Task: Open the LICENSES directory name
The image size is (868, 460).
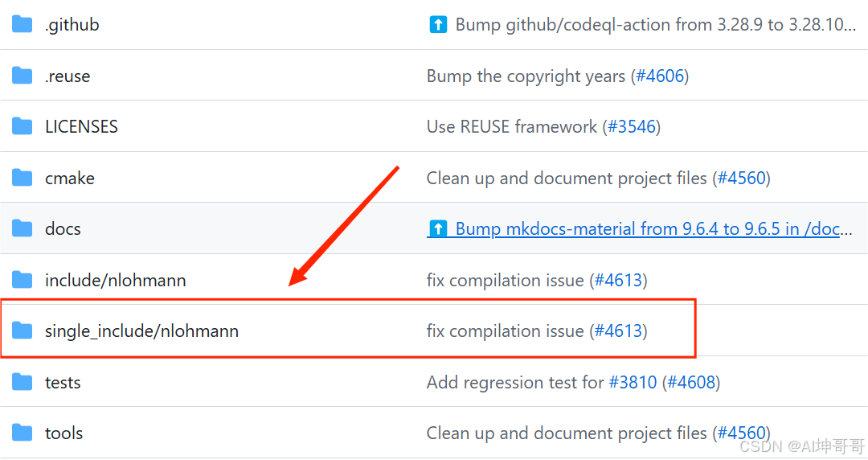Action: [81, 127]
